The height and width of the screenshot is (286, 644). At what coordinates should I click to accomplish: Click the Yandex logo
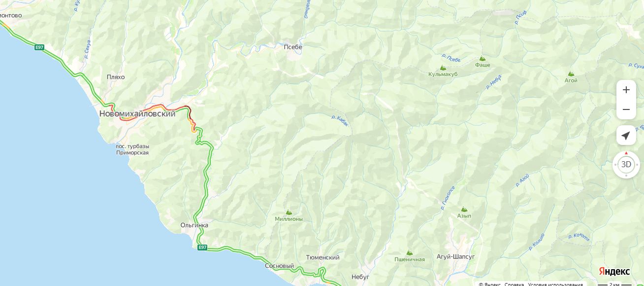[614, 271]
